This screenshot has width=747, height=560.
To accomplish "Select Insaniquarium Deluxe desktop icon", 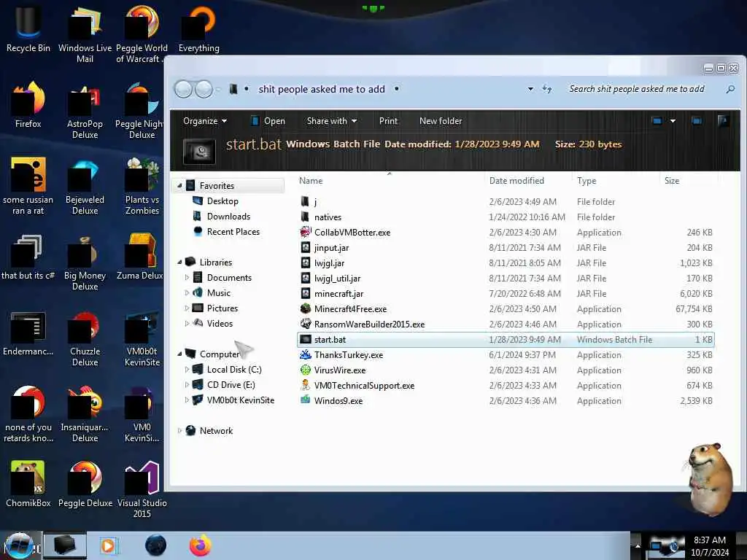I will coord(85,413).
